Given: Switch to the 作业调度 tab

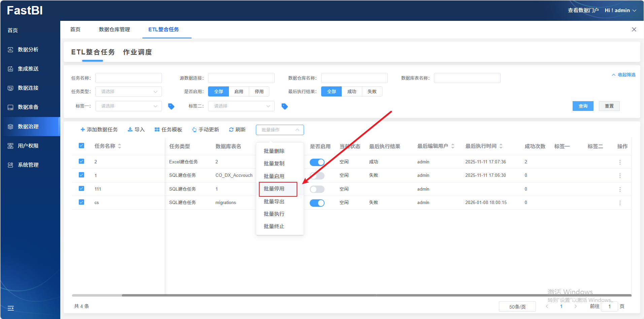Looking at the screenshot, I should [137, 52].
